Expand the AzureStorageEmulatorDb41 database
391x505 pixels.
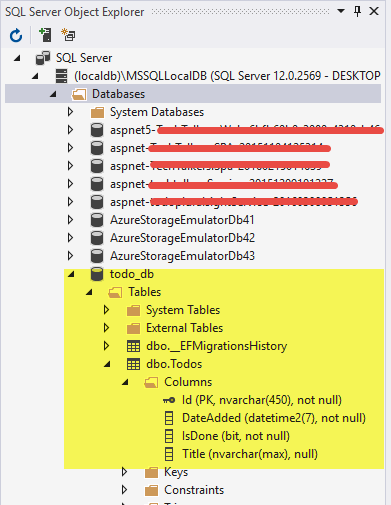70,220
